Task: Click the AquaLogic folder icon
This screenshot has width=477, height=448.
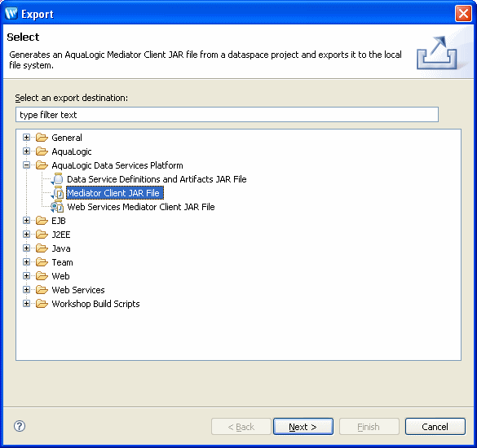Action: (x=42, y=152)
